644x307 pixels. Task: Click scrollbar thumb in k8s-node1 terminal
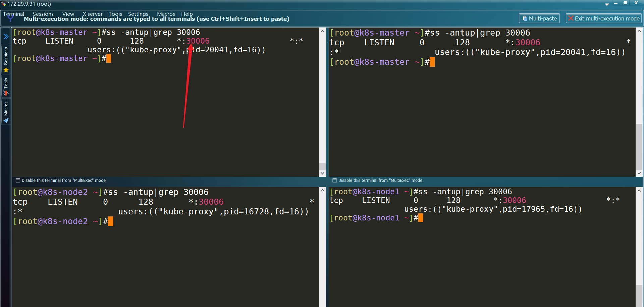click(639, 296)
